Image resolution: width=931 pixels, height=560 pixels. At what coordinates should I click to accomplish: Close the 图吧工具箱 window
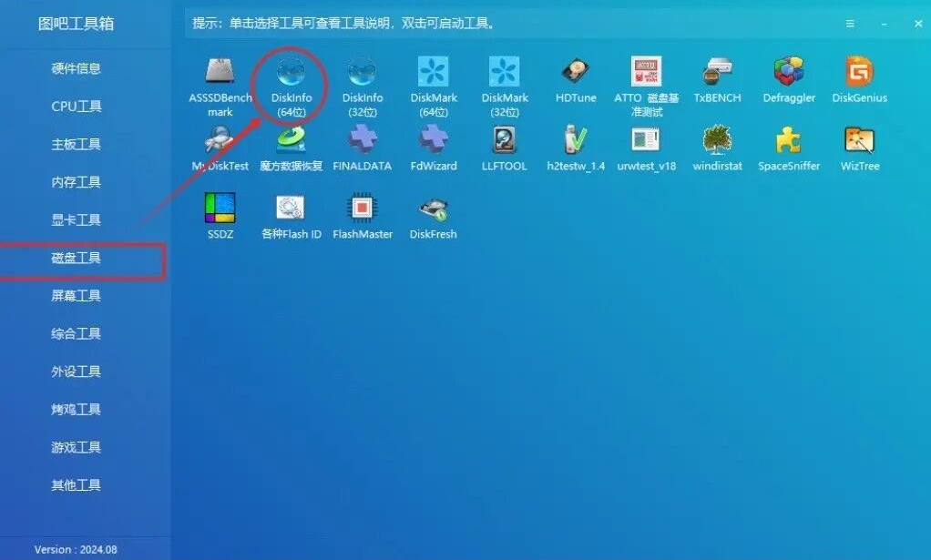click(918, 24)
